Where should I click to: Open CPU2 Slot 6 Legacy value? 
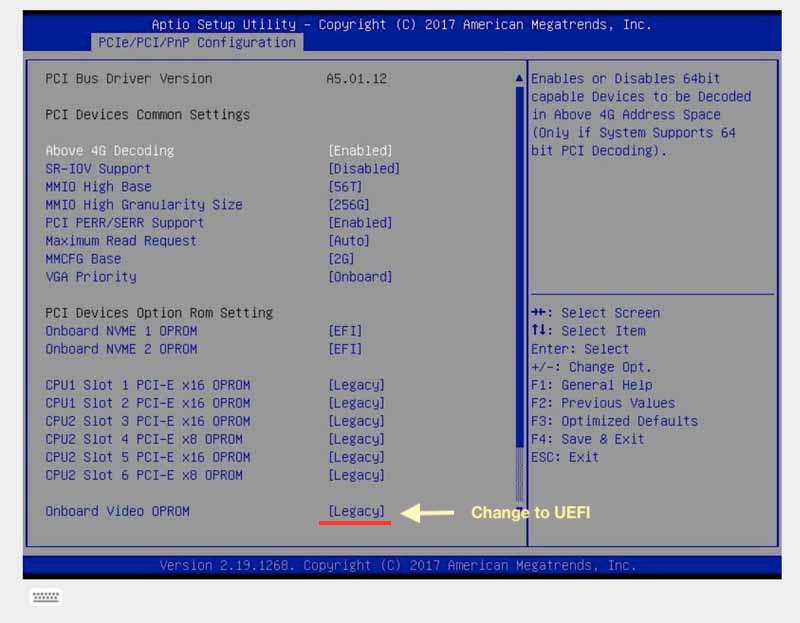pos(356,475)
